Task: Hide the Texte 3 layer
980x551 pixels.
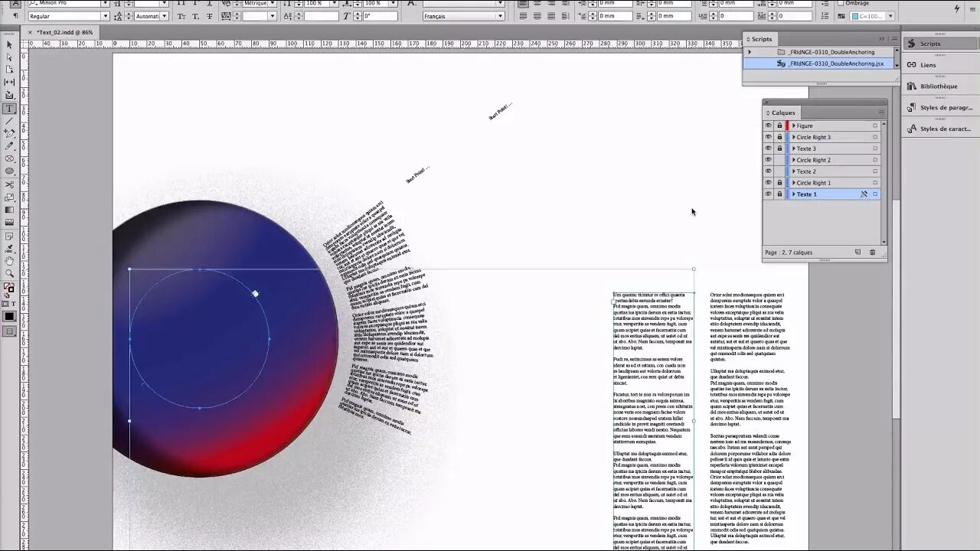Action: [768, 148]
